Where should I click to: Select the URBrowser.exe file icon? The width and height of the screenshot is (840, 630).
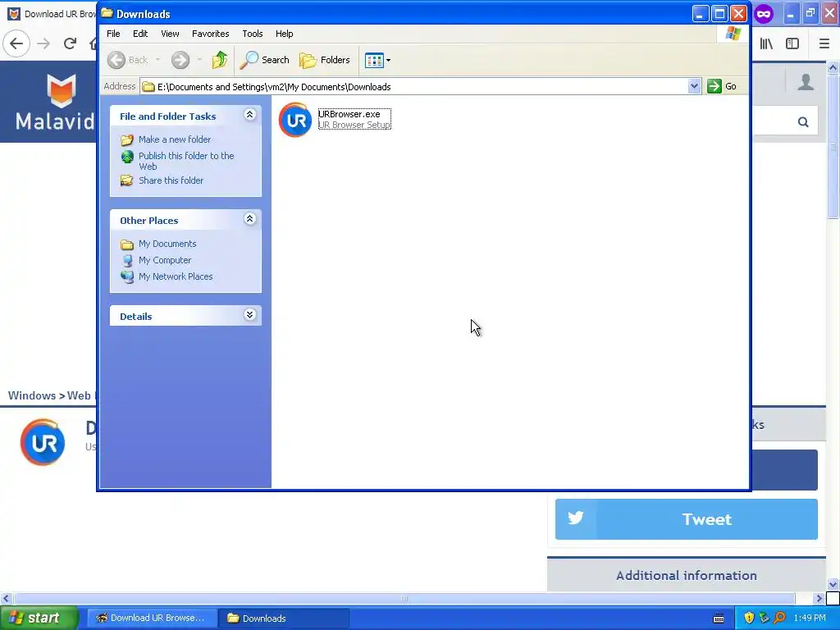click(295, 120)
